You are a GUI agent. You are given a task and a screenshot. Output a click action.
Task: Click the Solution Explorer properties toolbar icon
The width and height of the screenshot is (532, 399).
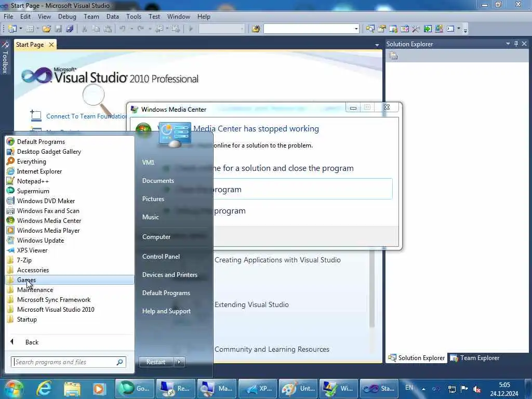click(x=393, y=56)
